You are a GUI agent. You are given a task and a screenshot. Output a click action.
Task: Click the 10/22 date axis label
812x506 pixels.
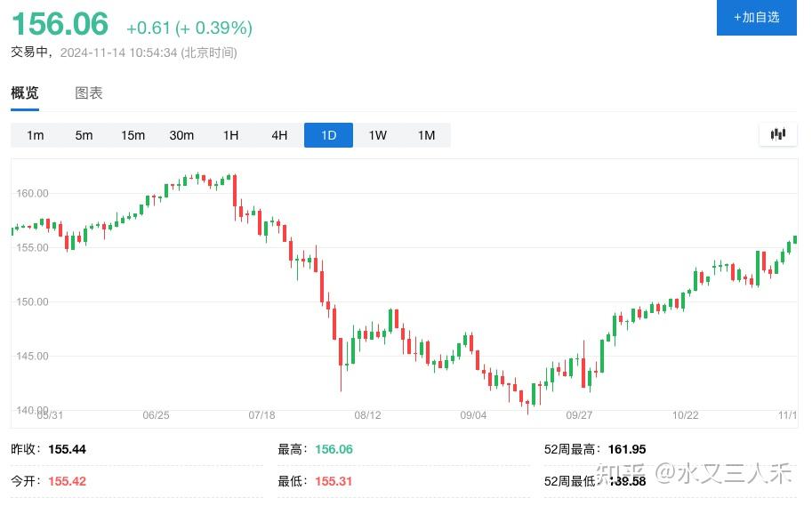(685, 414)
